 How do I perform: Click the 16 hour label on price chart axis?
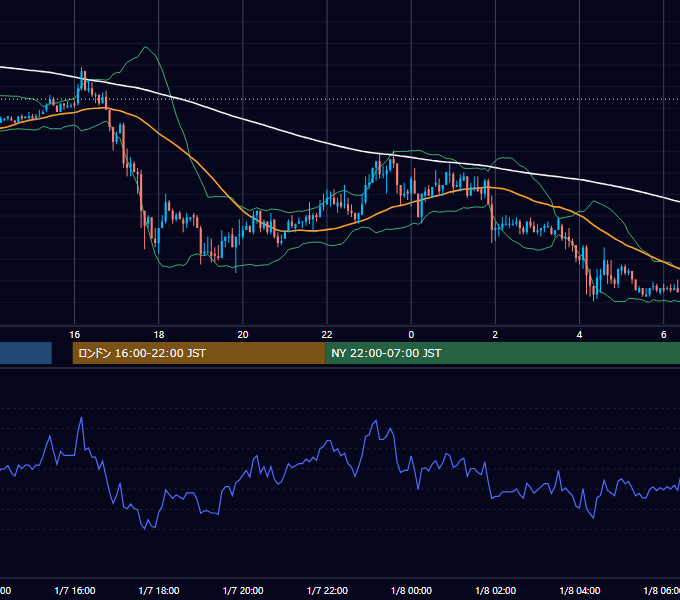75,334
